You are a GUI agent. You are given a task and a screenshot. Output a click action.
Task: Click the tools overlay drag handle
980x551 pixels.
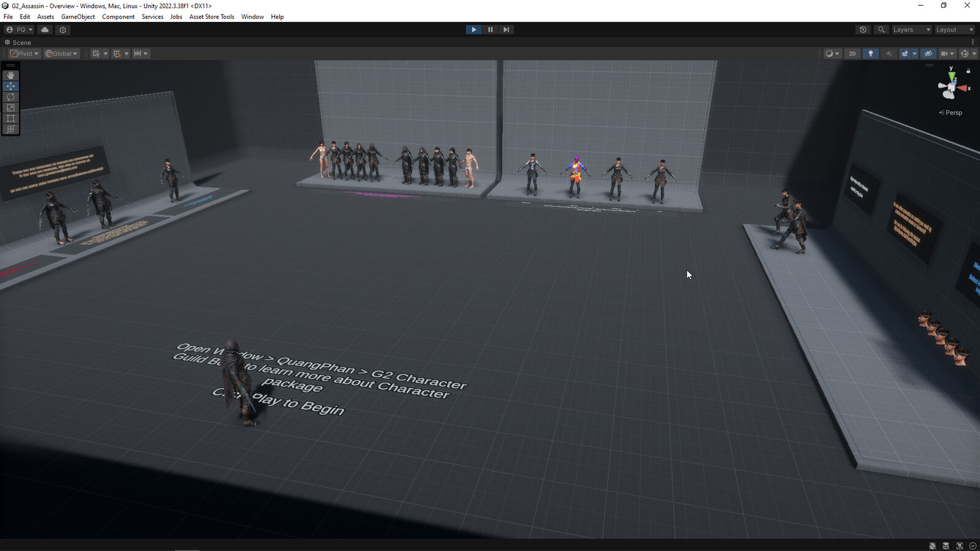click(x=10, y=65)
